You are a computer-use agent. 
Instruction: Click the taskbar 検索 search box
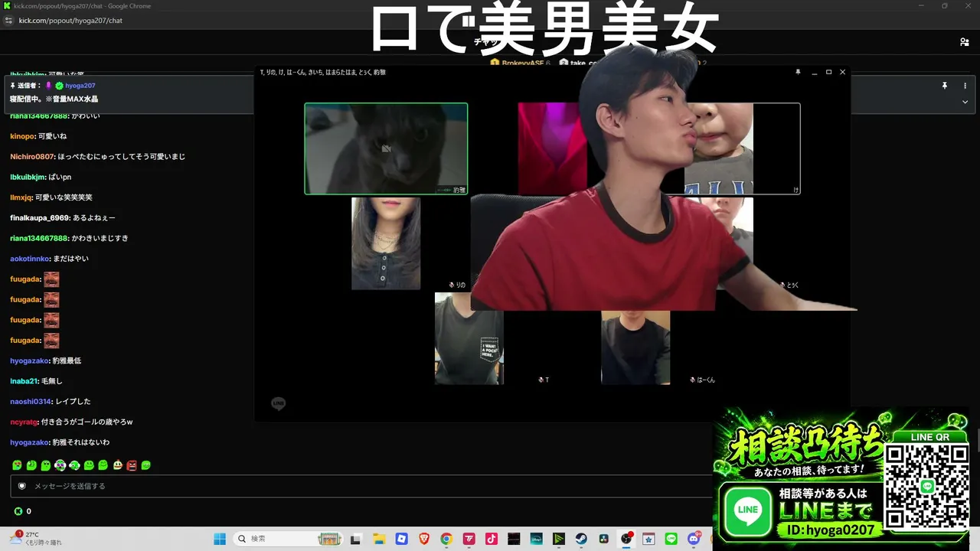pyautogui.click(x=289, y=539)
